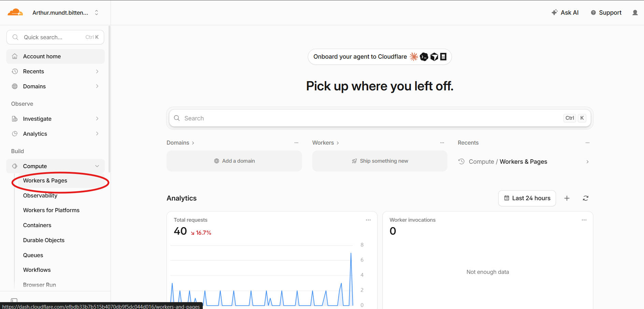Click the Account home house icon

[15, 56]
